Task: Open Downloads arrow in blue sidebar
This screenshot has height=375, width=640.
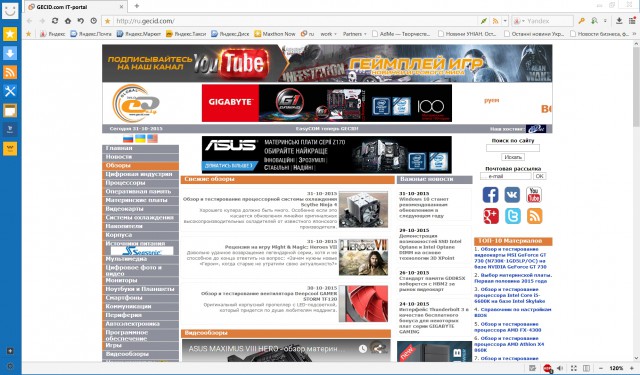Action: (10, 53)
